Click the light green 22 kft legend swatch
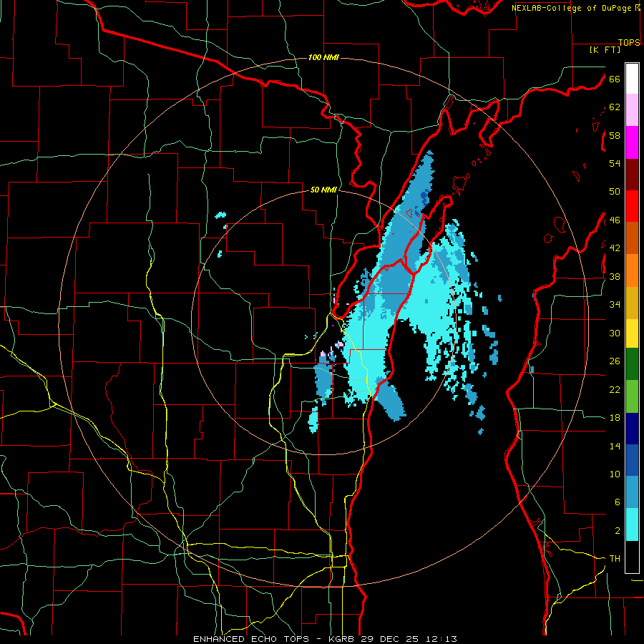Viewport: 644px width, 644px height. coord(632,396)
